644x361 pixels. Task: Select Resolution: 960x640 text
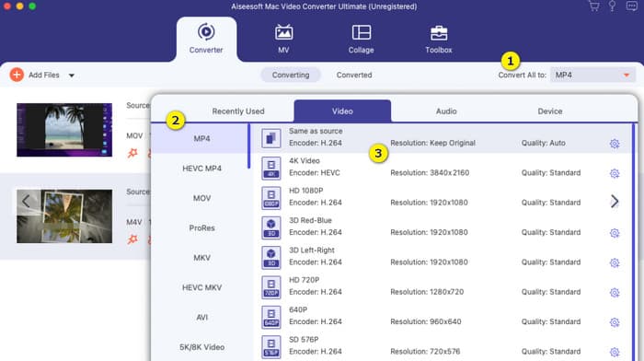(425, 321)
